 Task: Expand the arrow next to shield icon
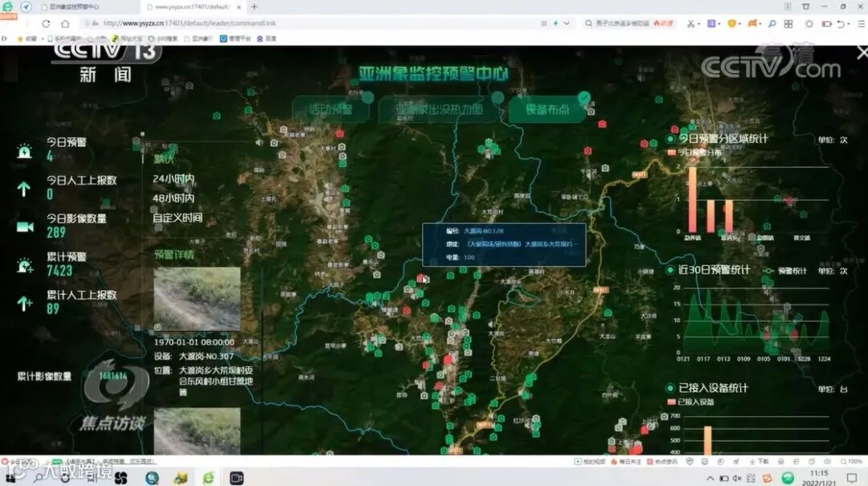(739, 24)
